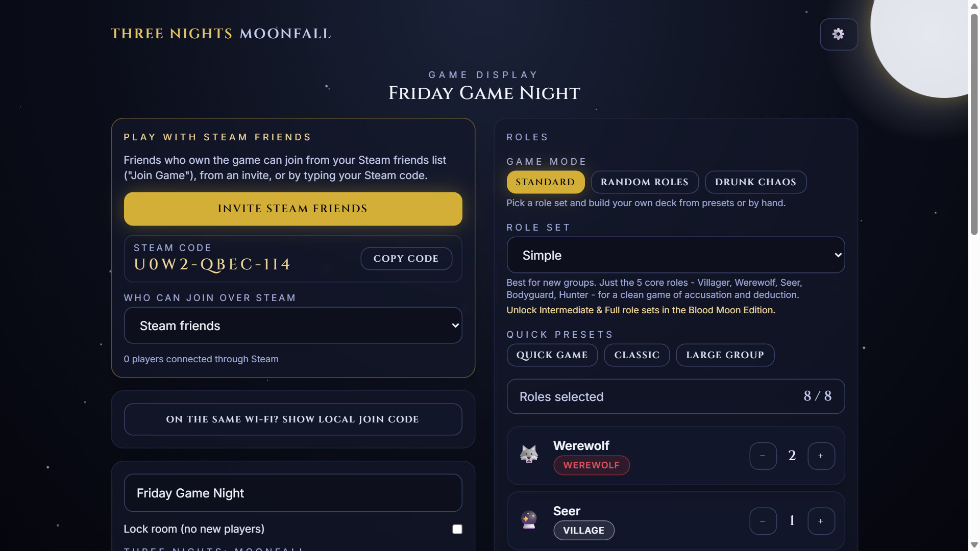Select Standard game mode

(545, 182)
